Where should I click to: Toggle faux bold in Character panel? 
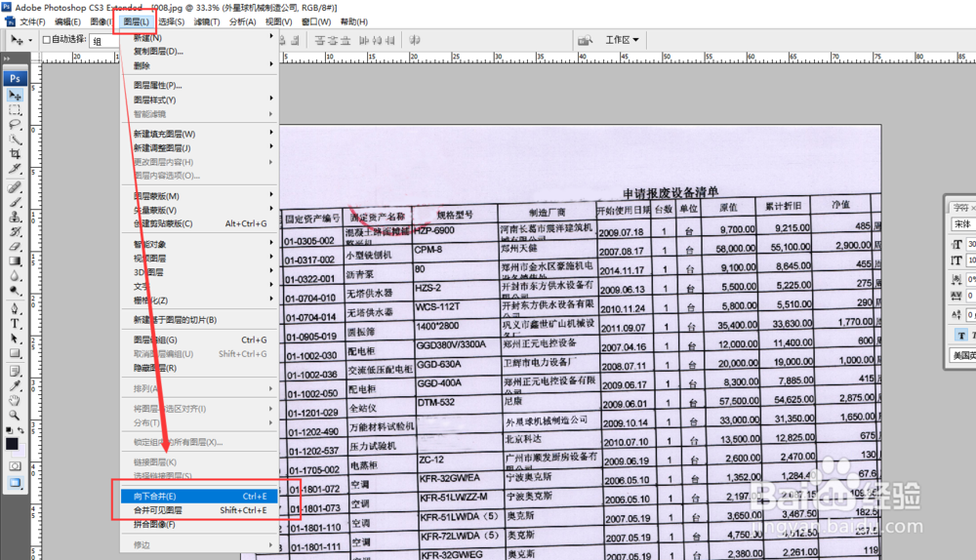[x=961, y=336]
